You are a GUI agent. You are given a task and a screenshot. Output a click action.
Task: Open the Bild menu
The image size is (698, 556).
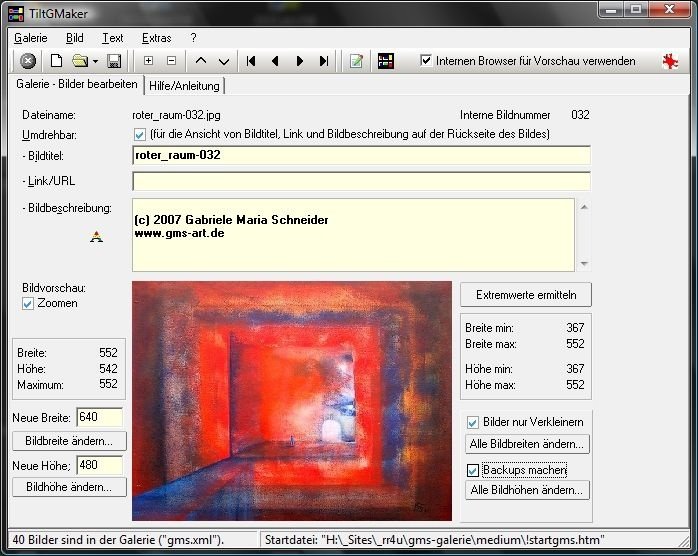[74, 38]
